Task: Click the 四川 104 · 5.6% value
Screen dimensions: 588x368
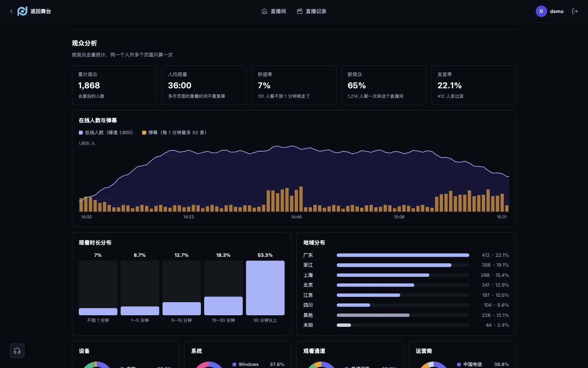Action: (x=496, y=305)
